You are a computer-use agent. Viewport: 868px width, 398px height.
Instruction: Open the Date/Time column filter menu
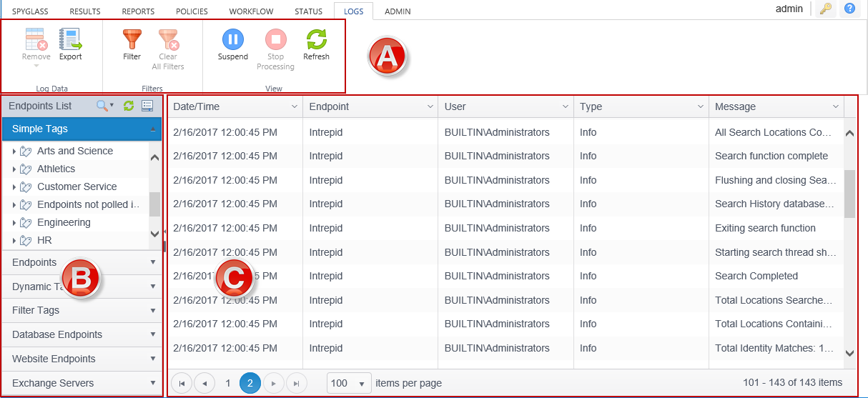(295, 106)
